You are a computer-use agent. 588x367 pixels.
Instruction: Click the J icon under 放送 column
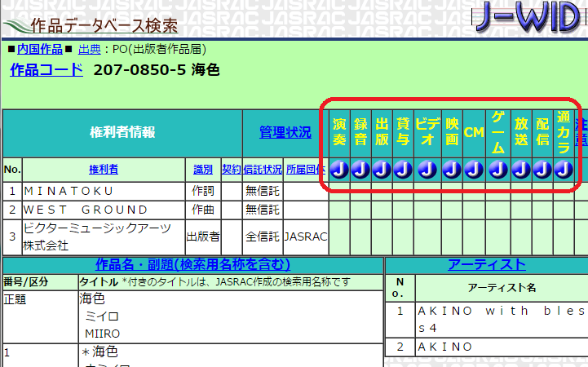pos(521,170)
